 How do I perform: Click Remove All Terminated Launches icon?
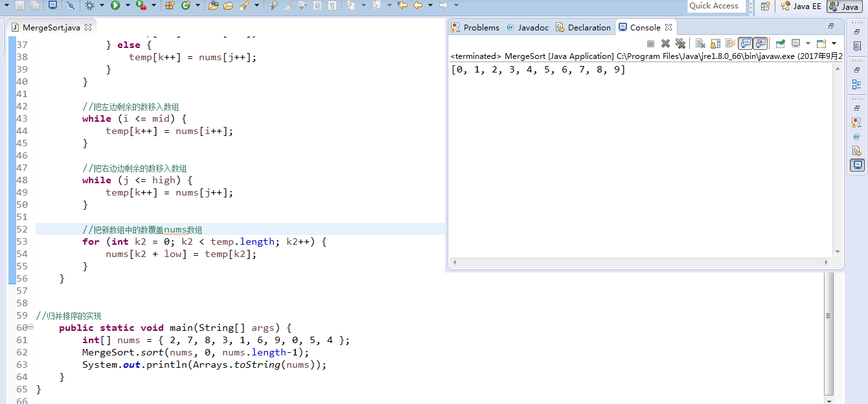[680, 43]
